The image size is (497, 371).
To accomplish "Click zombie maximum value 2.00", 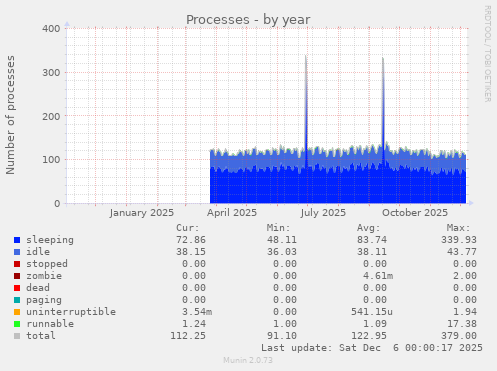I will pyautogui.click(x=465, y=276).
